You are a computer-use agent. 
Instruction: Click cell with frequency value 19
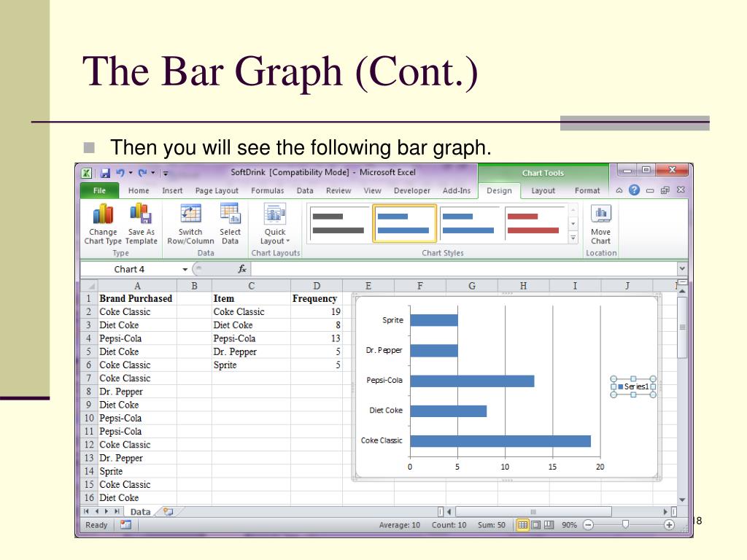[317, 312]
